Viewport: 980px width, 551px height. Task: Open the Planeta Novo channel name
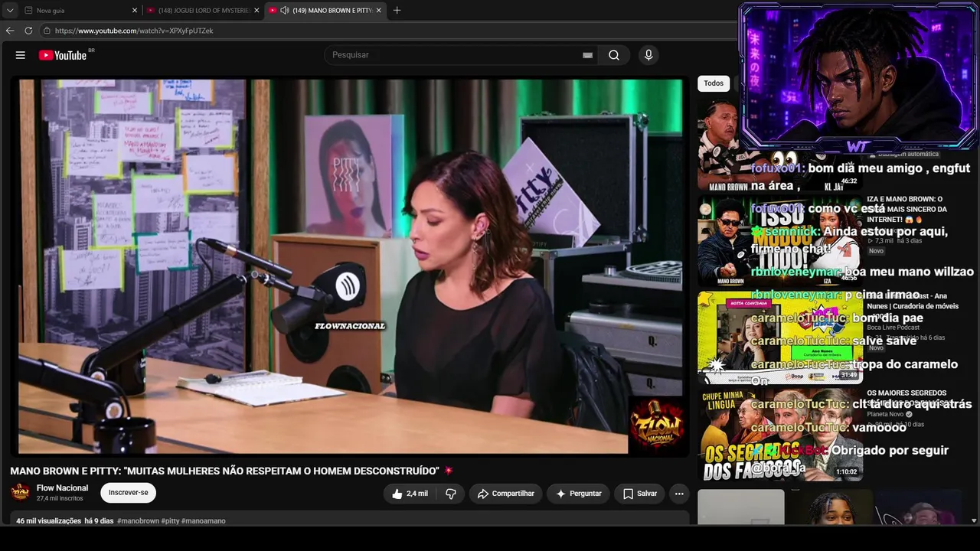[884, 414]
